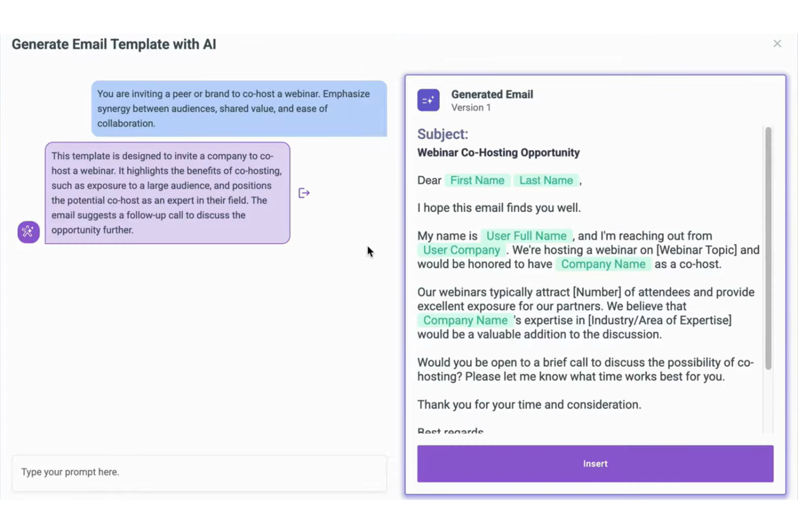Click Company Name tag before "'s expertise"
This screenshot has width=798, height=532.
tap(465, 320)
